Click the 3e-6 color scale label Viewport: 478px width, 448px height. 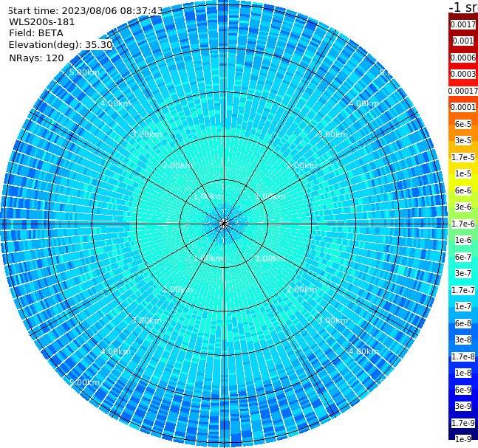pyautogui.click(x=463, y=207)
